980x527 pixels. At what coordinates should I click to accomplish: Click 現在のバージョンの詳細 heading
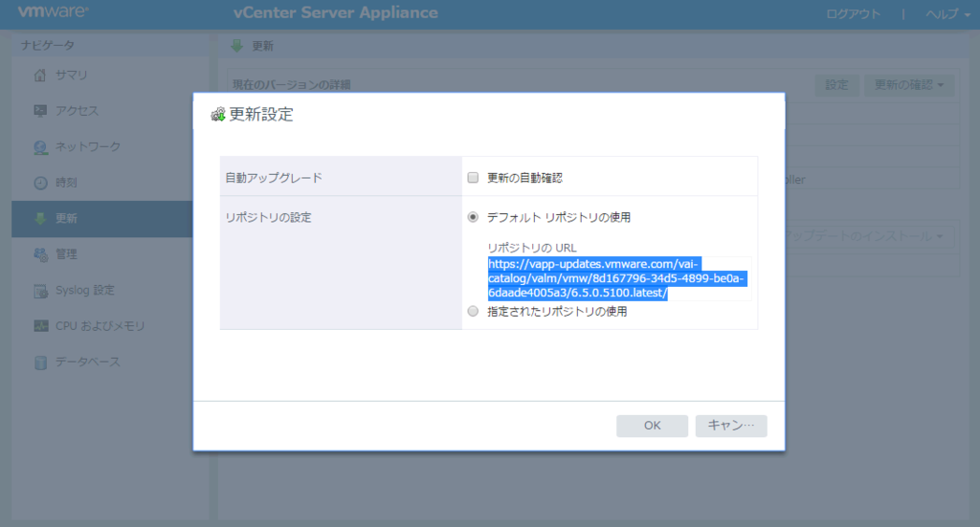point(291,85)
